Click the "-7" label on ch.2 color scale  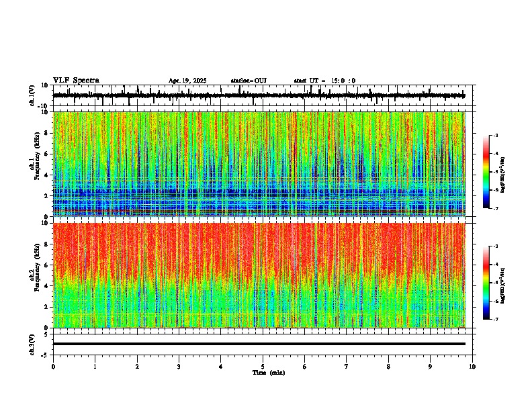pos(495,319)
